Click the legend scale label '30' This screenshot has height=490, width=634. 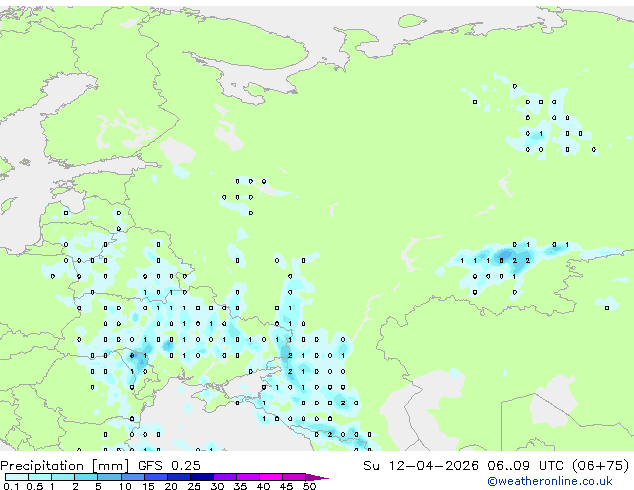[217, 486]
